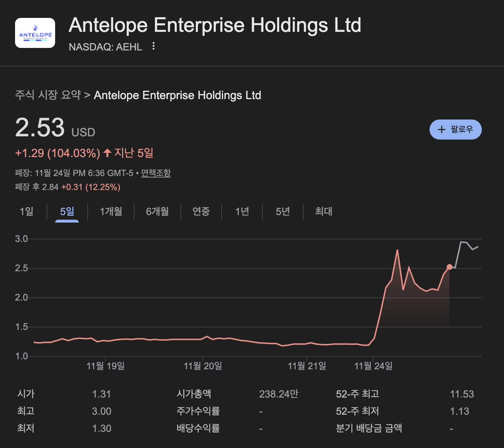Open the 면책조항 disclaimer link
Screen dimensions: 504x448
coord(156,173)
